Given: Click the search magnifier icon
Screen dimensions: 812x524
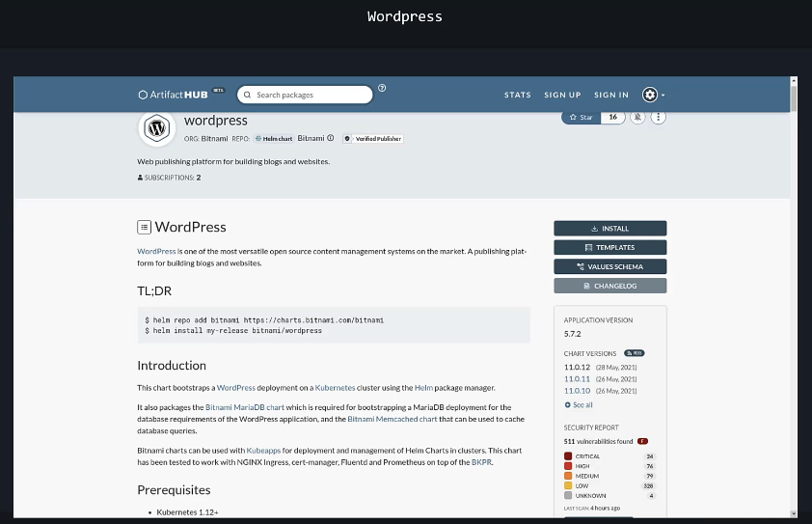Looking at the screenshot, I should pyautogui.click(x=247, y=95).
